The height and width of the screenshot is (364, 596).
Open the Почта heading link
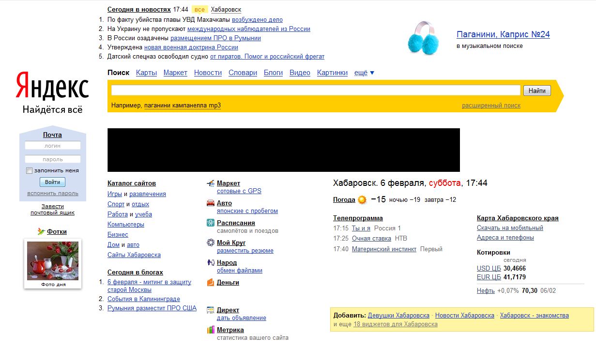tap(52, 135)
